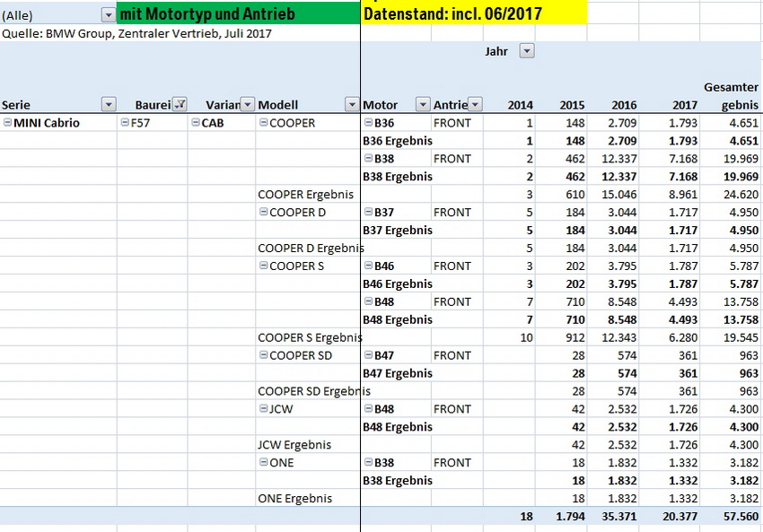
Task: Click the 'B37 Ergebnis' subtotal label
Action: click(x=398, y=230)
